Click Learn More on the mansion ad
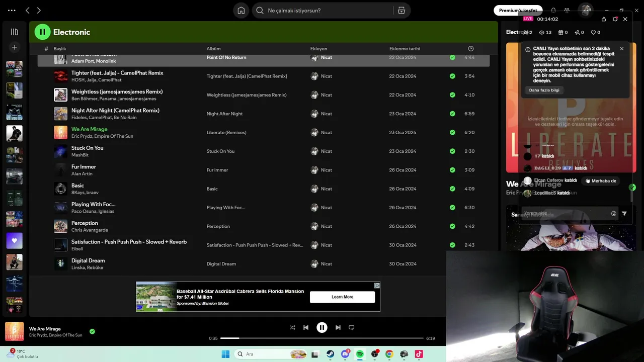The width and height of the screenshot is (644, 362). pyautogui.click(x=342, y=297)
